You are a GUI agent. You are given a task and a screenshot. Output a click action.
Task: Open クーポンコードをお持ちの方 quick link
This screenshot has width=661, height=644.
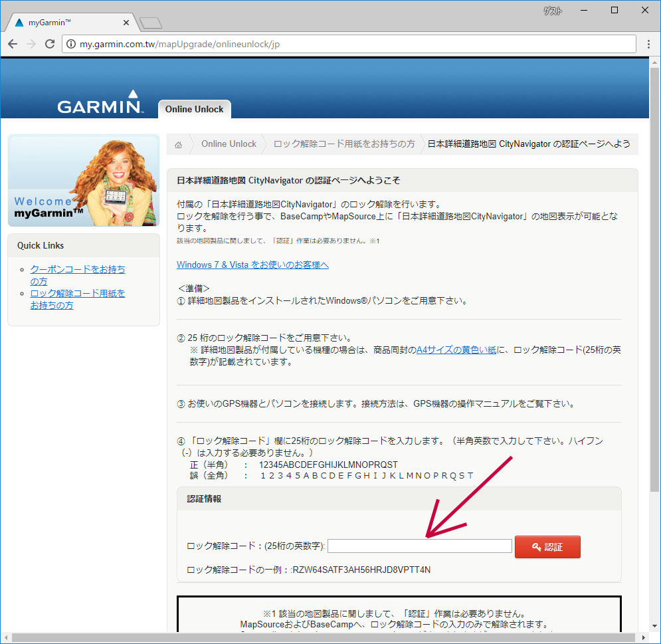(78, 275)
